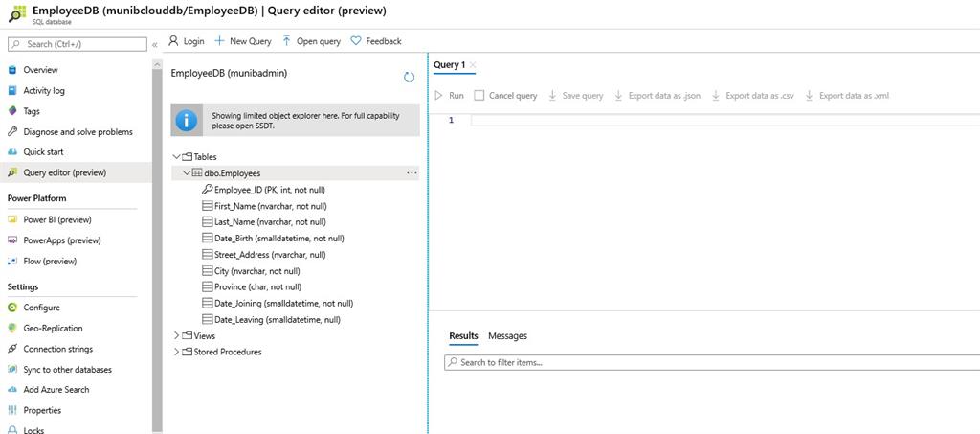The height and width of the screenshot is (434, 980).
Task: Click line 1 of the query editor
Action: 725,120
